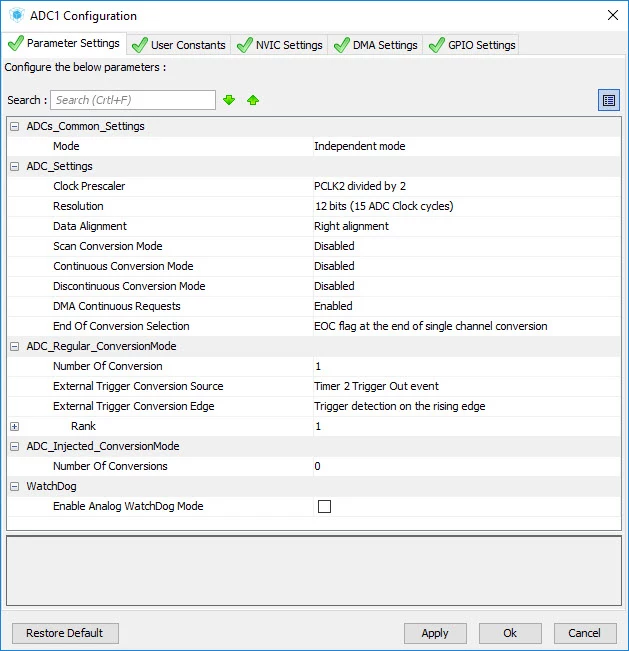Click the Apply button

[x=435, y=633]
